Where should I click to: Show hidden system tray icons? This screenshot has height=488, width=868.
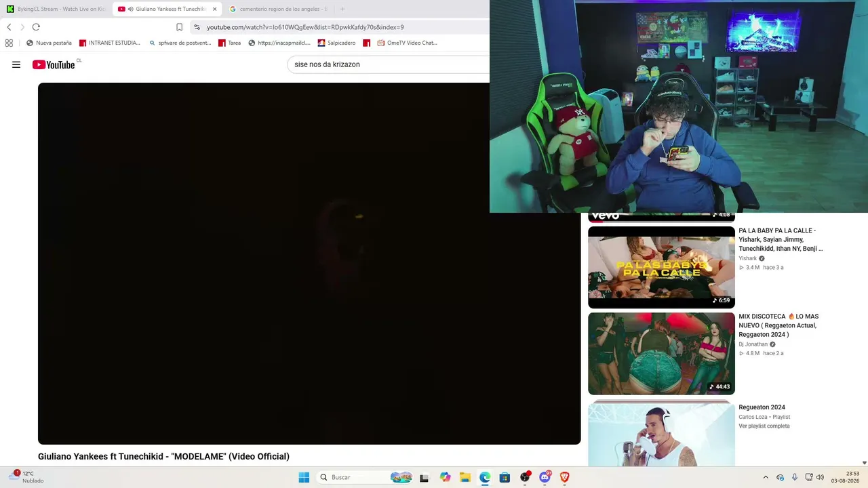coord(766,477)
